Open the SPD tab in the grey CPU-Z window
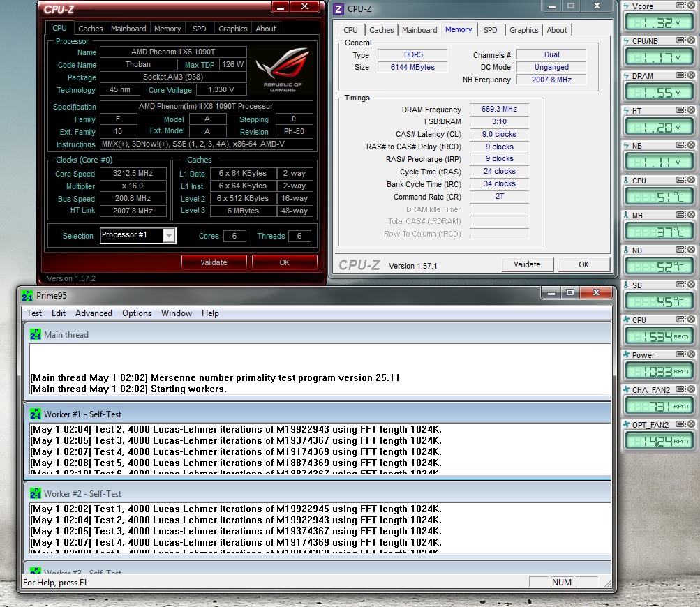 click(491, 30)
